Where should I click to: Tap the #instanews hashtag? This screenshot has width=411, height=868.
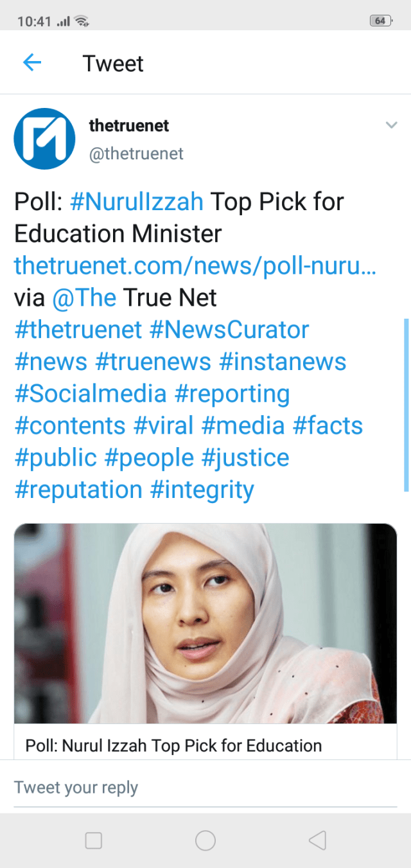coord(283,362)
